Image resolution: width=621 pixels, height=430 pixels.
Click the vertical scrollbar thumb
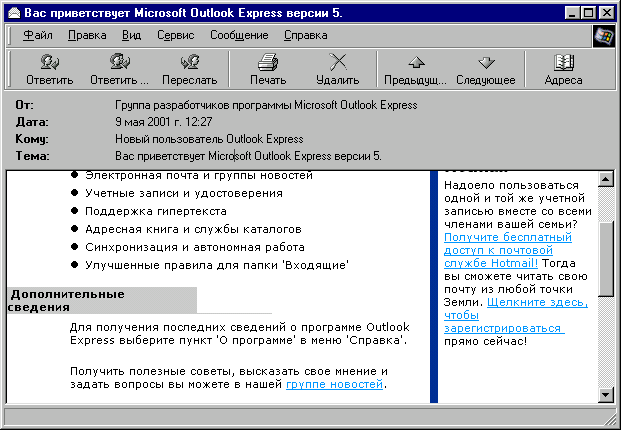click(606, 259)
